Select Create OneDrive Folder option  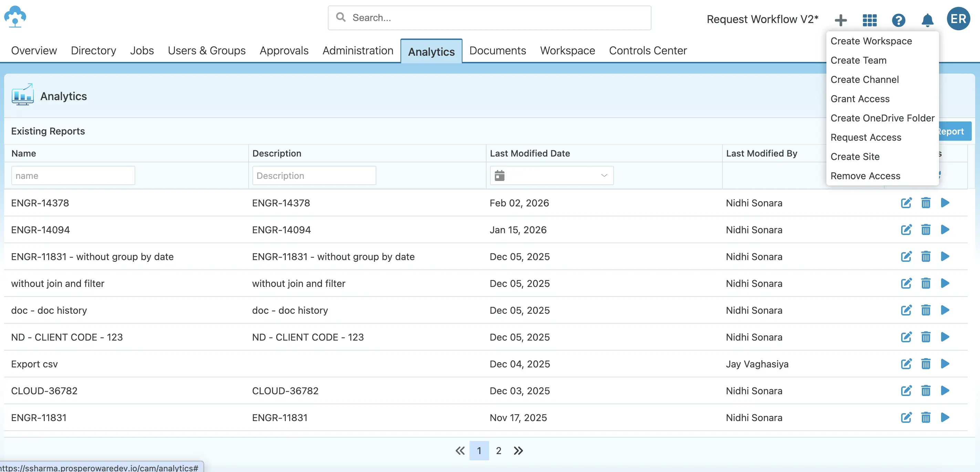pyautogui.click(x=882, y=118)
